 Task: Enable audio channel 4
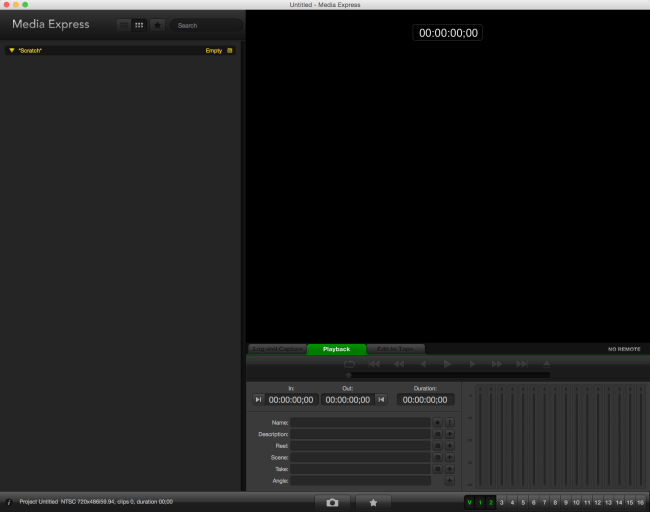(x=512, y=502)
